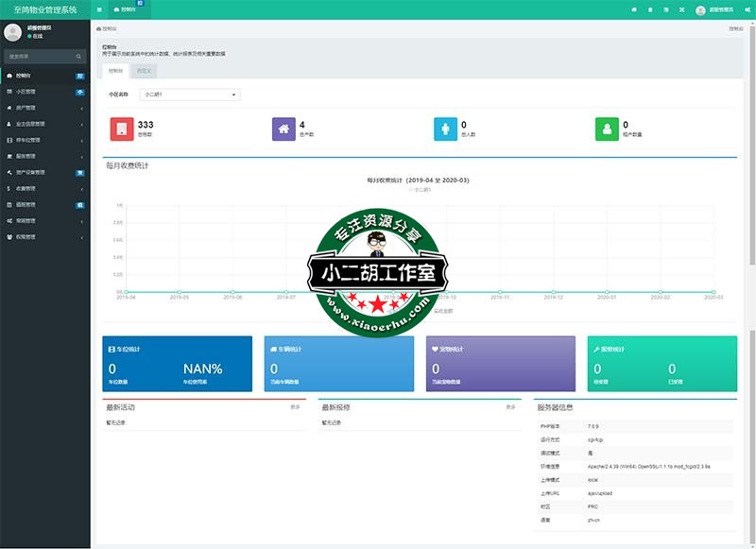756x549 pixels.
Task: Click the purple house icon tile
Action: point(283,129)
